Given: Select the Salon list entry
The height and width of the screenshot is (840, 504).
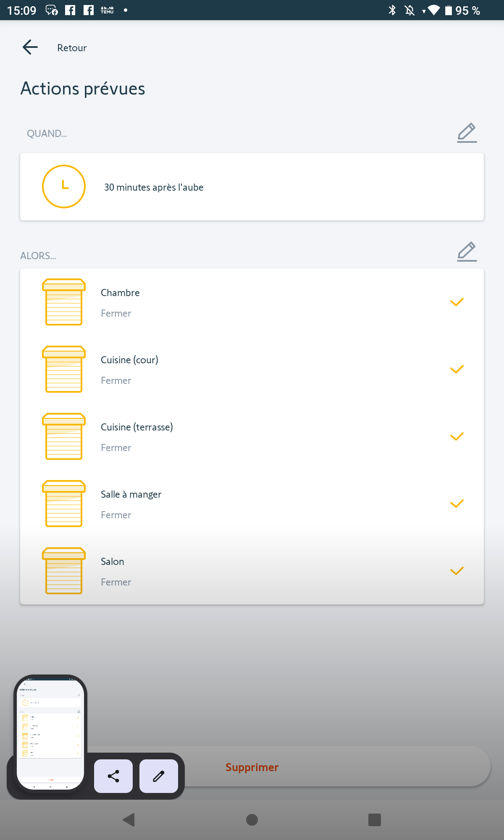Looking at the screenshot, I should tap(252, 571).
